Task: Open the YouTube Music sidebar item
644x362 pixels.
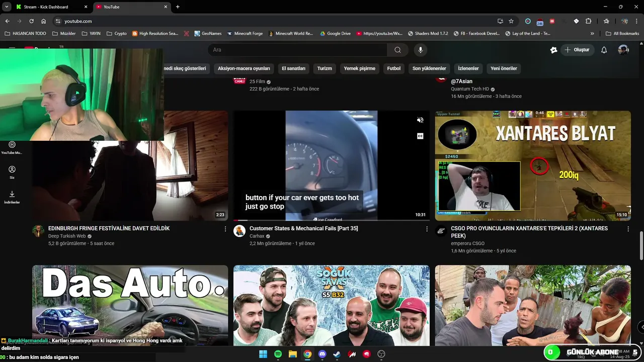Action: pyautogui.click(x=12, y=147)
